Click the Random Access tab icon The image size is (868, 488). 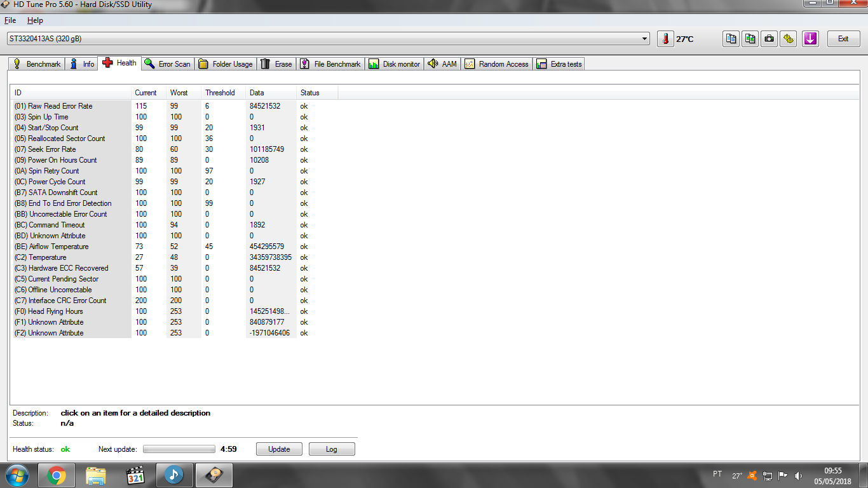tap(470, 64)
